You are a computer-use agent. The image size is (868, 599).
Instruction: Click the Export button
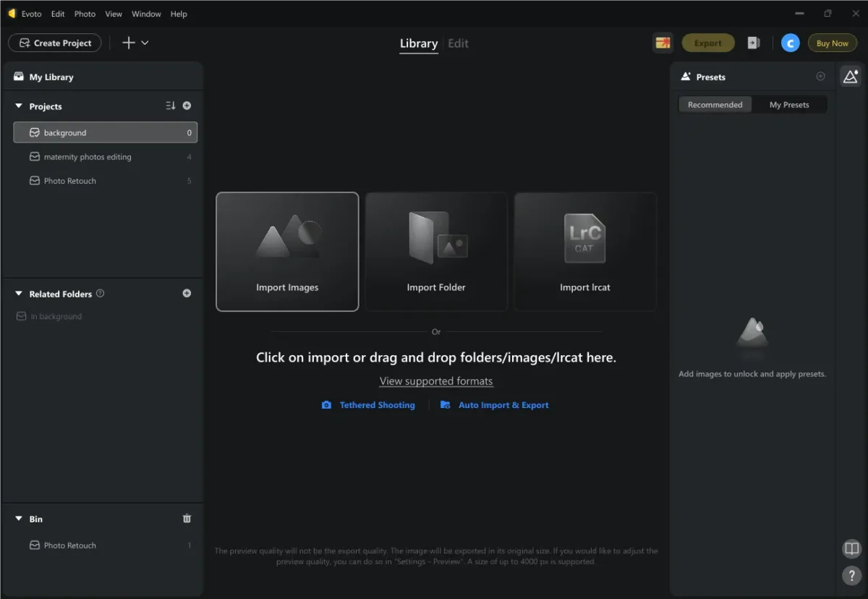(x=708, y=43)
